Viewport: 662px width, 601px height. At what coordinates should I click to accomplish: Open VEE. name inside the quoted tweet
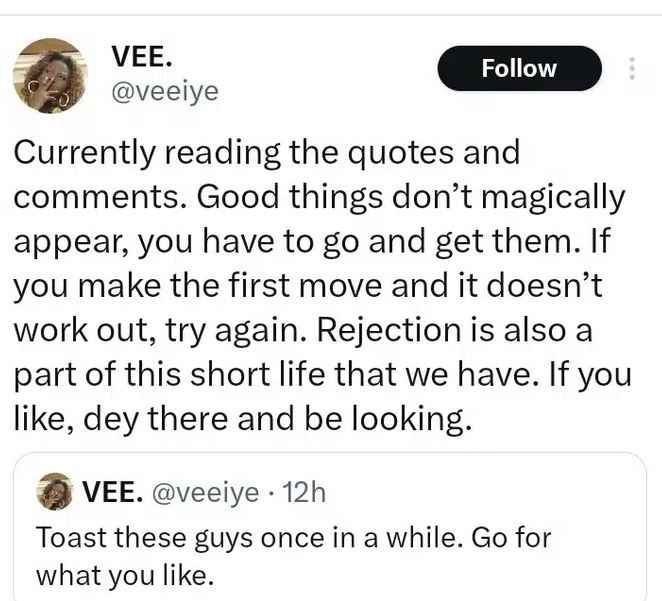112,492
